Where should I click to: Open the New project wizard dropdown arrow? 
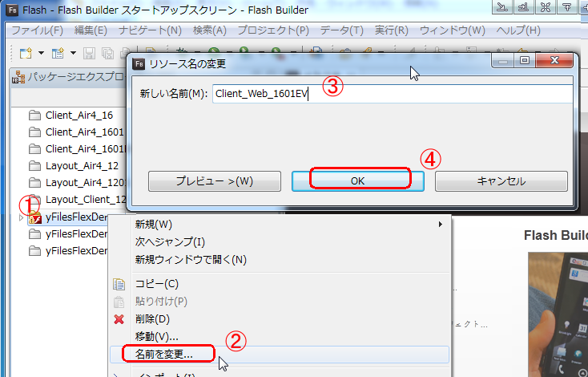click(x=74, y=53)
